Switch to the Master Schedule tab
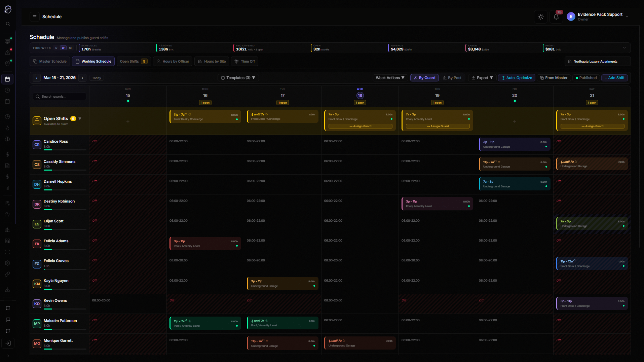The width and height of the screenshot is (644, 362). [49, 61]
